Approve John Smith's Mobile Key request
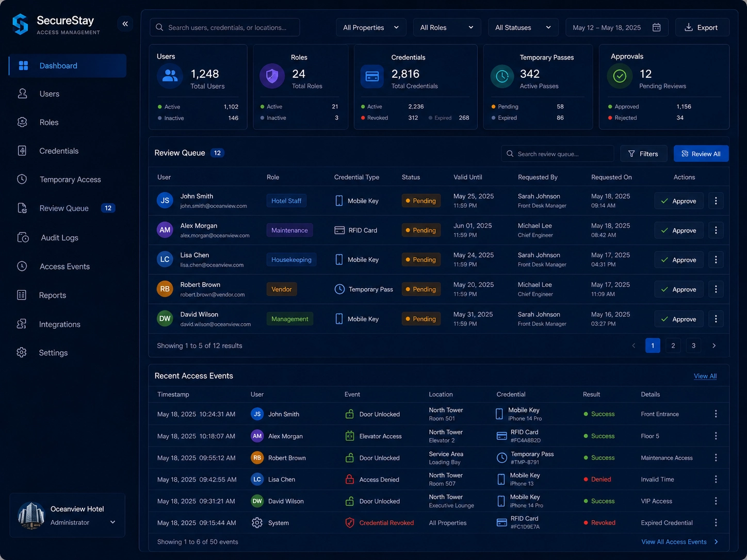Viewport: 747px width, 560px height. [x=678, y=201]
